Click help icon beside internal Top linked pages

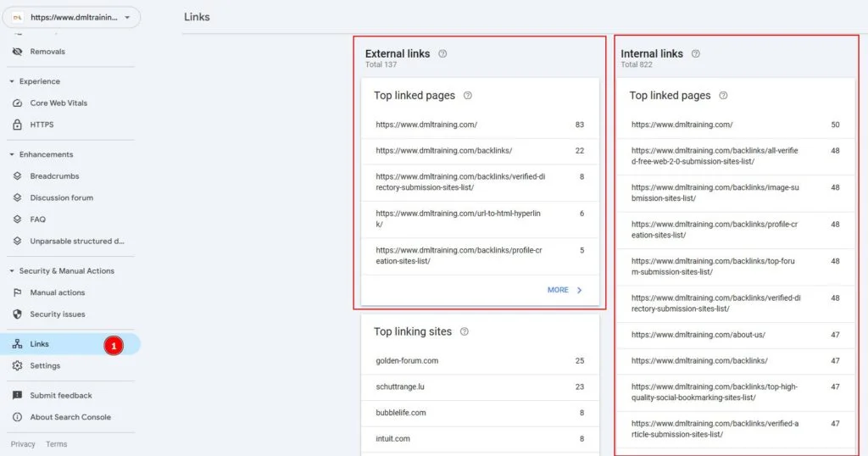tap(723, 95)
